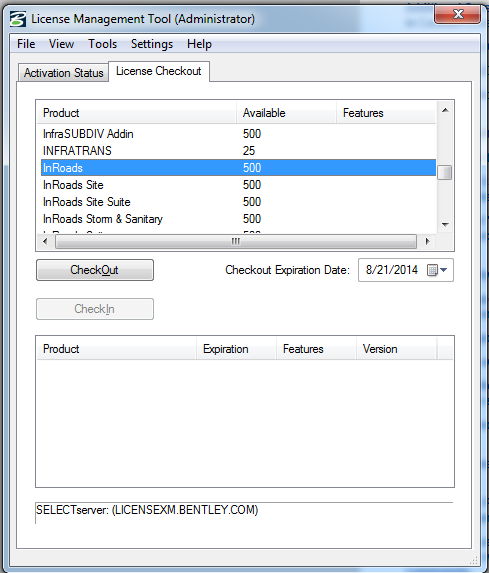The height and width of the screenshot is (573, 489).
Task: Open the Settings menu
Action: [x=152, y=44]
